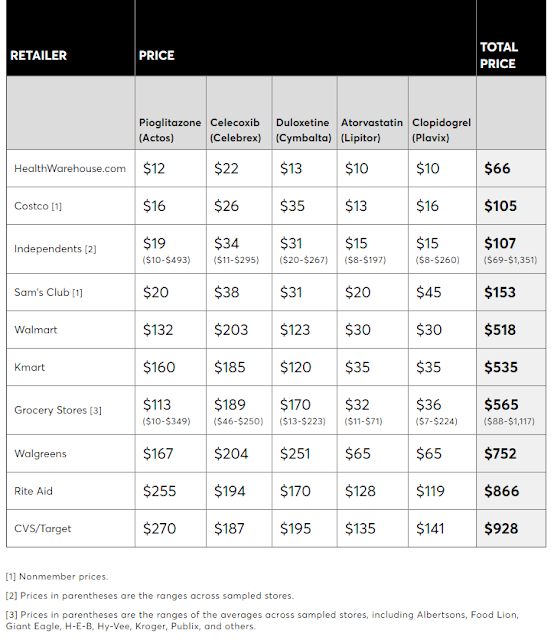The height and width of the screenshot is (640, 554).
Task: Click the HealthWarehouse.com retailer name
Action: pyautogui.click(x=70, y=169)
